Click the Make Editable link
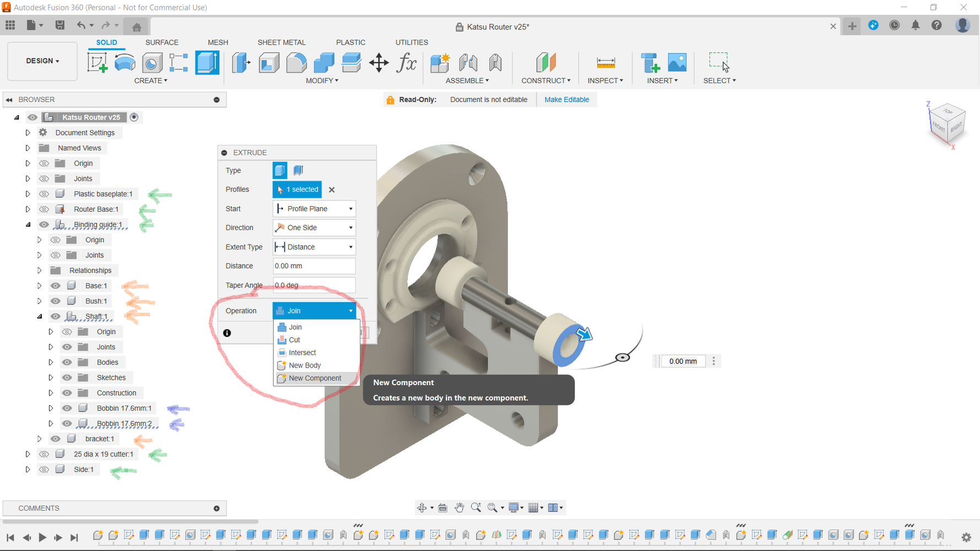 click(x=567, y=100)
